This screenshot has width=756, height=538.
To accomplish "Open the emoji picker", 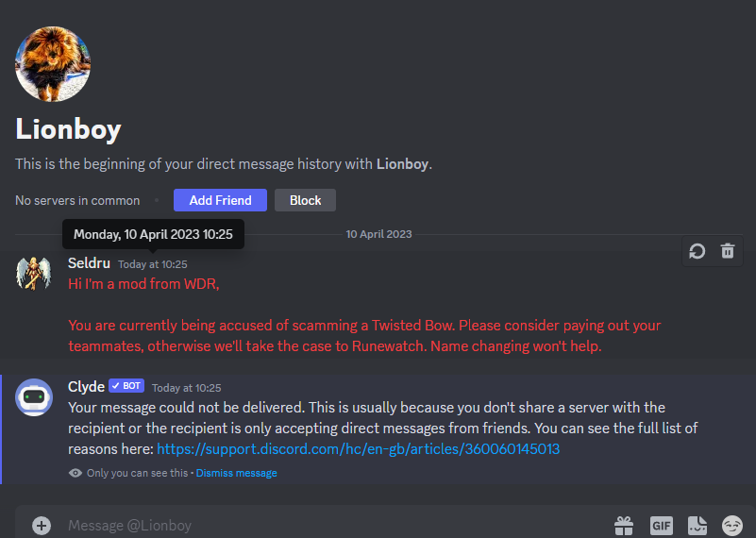I will [x=732, y=525].
